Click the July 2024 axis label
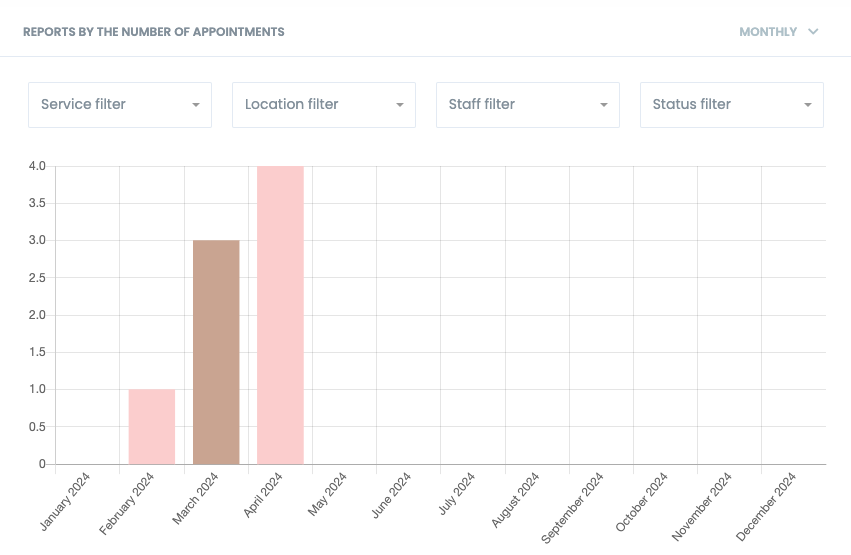This screenshot has height=555, width=851. tap(457, 494)
